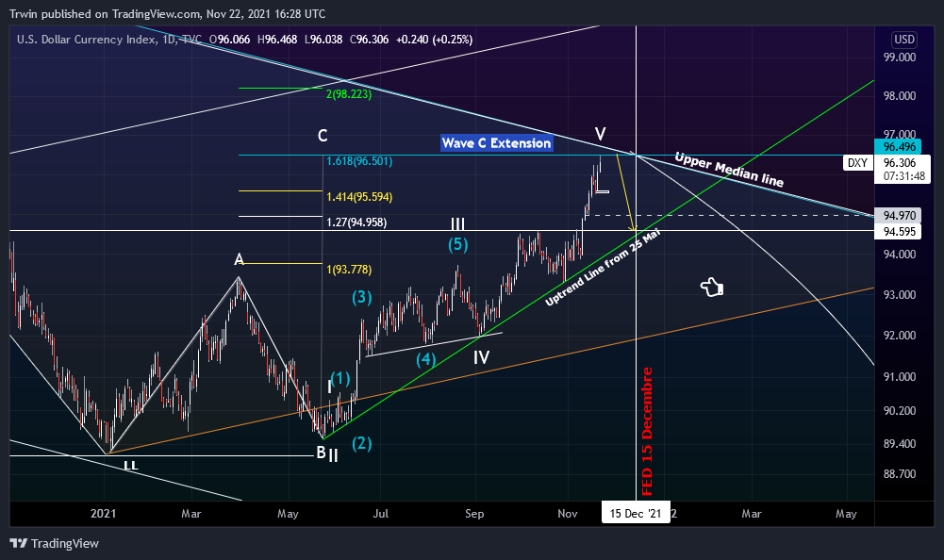
Task: Click the Trwin published header text
Action: [167, 13]
